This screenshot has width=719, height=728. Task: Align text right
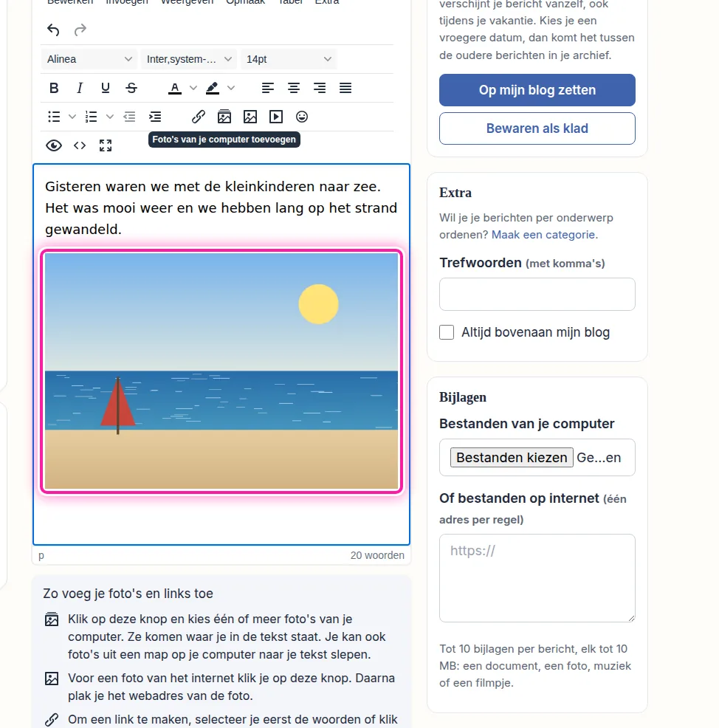click(320, 88)
